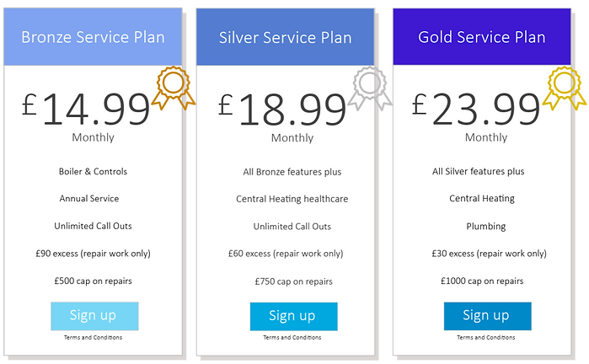Click the Plumbing feature in Gold plan
Image resolution: width=589 pixels, height=364 pixels.
click(486, 226)
